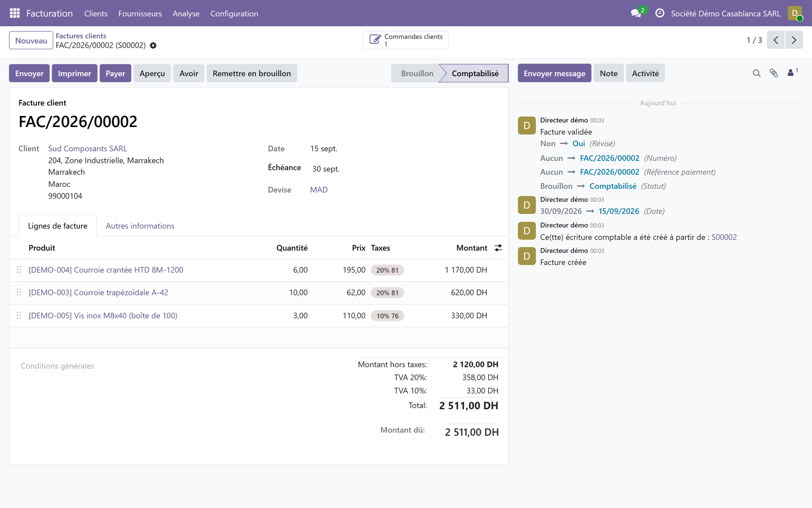812x508 pixels.
Task: Click the Envoyer message button
Action: tap(554, 73)
